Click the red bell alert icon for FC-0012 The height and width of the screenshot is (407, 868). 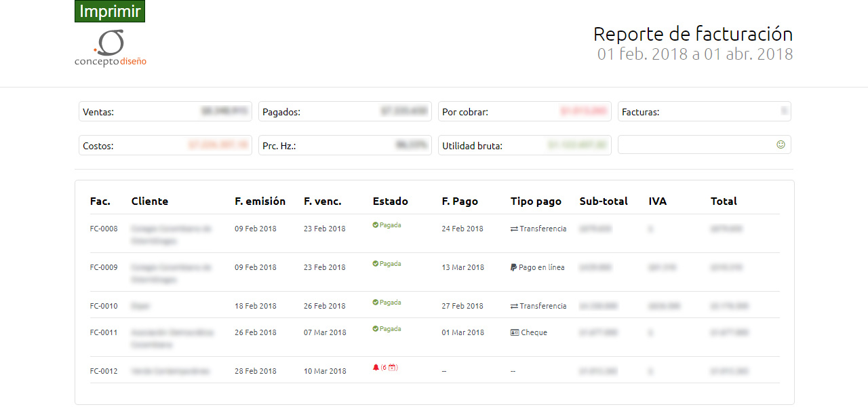point(376,367)
